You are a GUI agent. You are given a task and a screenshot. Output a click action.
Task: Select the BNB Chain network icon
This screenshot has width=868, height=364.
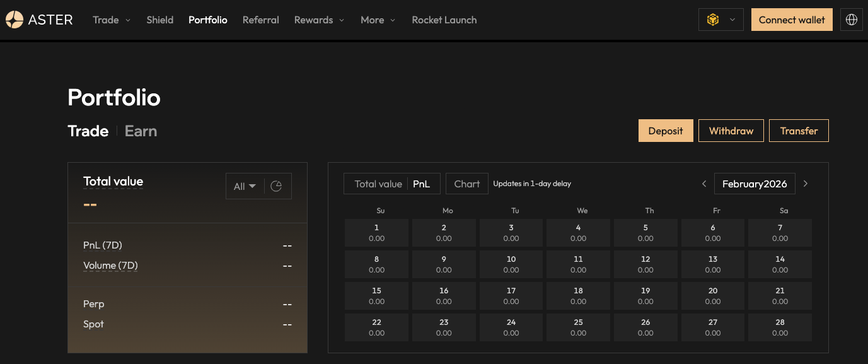(713, 20)
